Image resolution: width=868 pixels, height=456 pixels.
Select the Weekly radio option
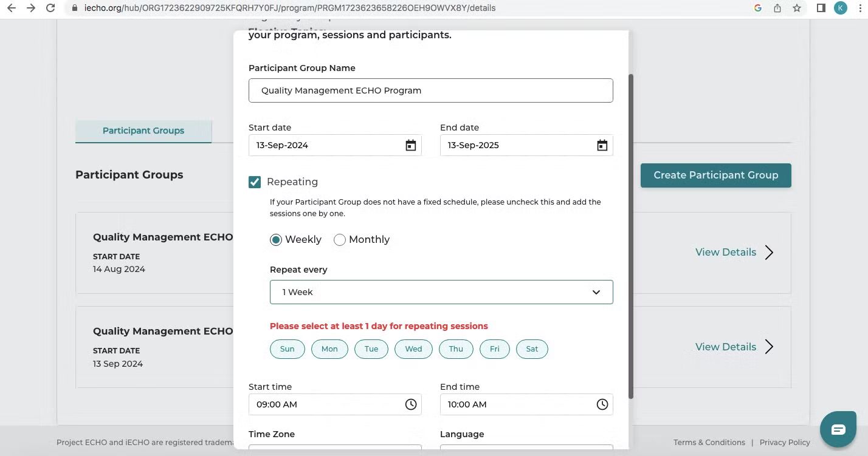pyautogui.click(x=276, y=240)
